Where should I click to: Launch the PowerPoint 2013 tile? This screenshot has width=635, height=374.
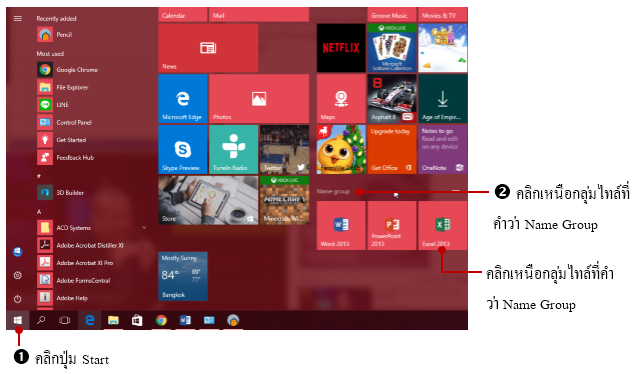point(392,225)
